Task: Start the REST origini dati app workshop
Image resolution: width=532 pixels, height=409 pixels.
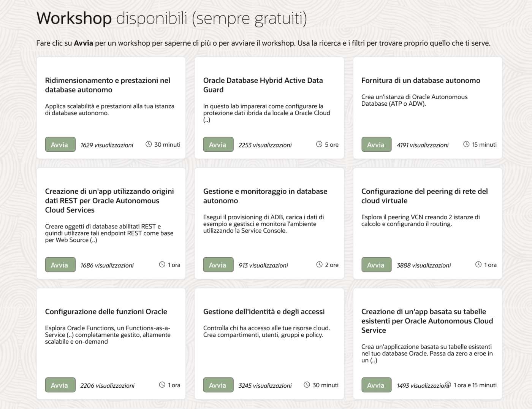Action: tap(60, 265)
